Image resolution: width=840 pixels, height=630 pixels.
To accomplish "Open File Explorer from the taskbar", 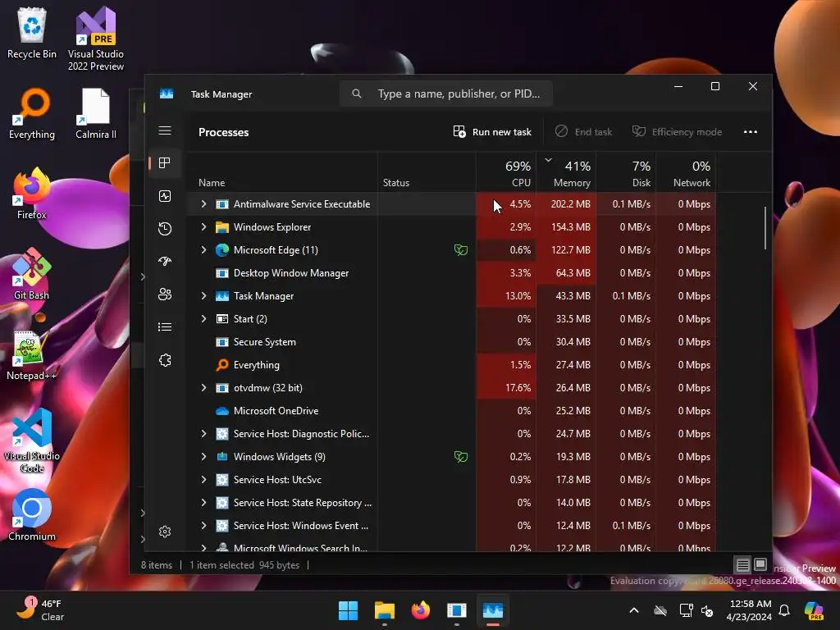I will point(384,610).
